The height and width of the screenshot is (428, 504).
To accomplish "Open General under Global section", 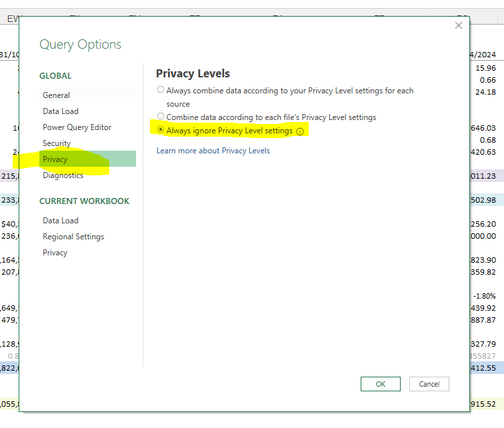I will (x=56, y=95).
